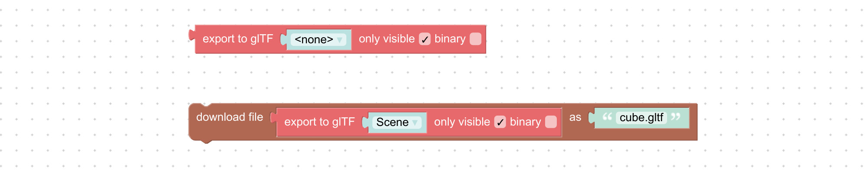The height and width of the screenshot is (174, 868).
Task: Click the opening quote icon before cube.gltf
Action: click(607, 116)
